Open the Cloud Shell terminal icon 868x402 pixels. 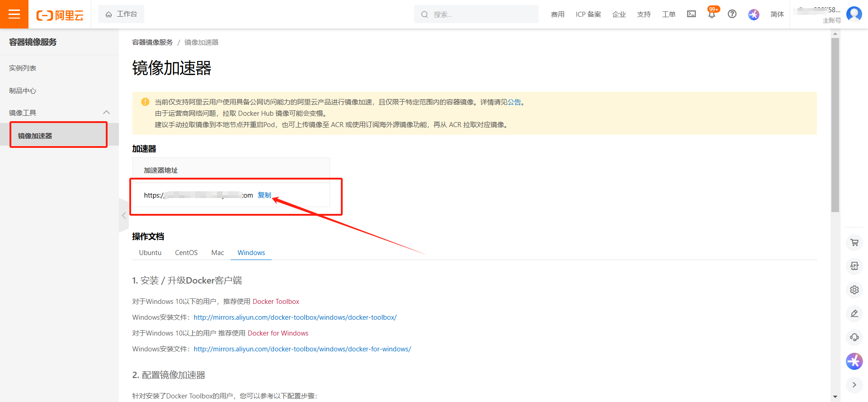691,14
